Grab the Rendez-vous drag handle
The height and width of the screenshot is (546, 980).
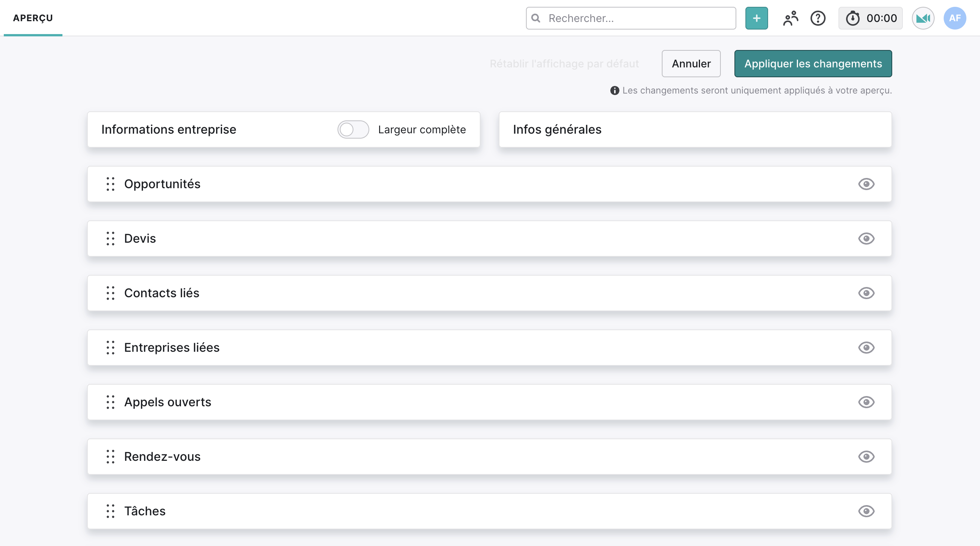[x=110, y=456]
